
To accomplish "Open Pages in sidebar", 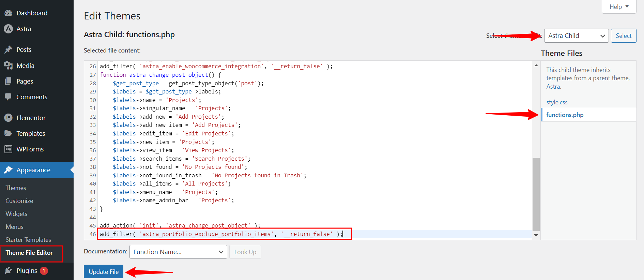I will point(25,81).
